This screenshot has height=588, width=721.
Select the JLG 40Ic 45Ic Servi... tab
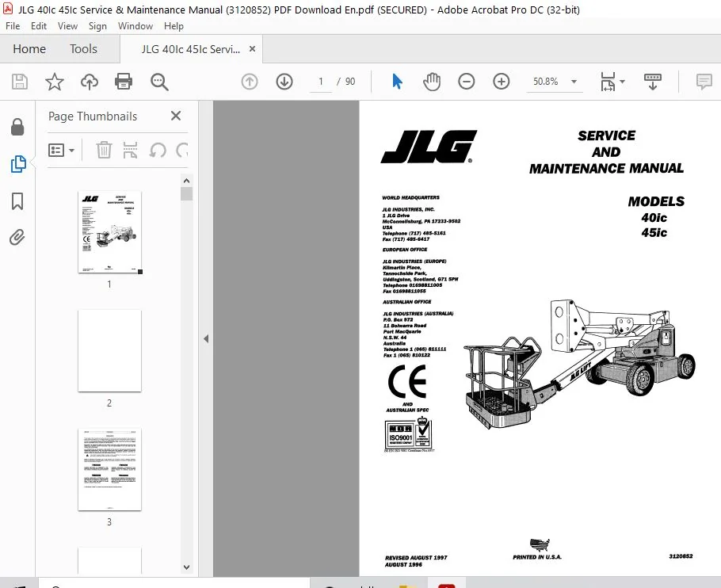pos(190,49)
